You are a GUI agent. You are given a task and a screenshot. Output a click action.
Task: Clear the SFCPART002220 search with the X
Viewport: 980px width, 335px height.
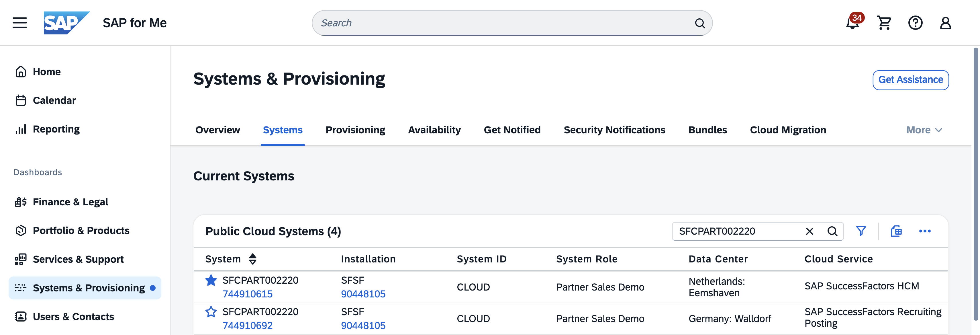pos(809,231)
